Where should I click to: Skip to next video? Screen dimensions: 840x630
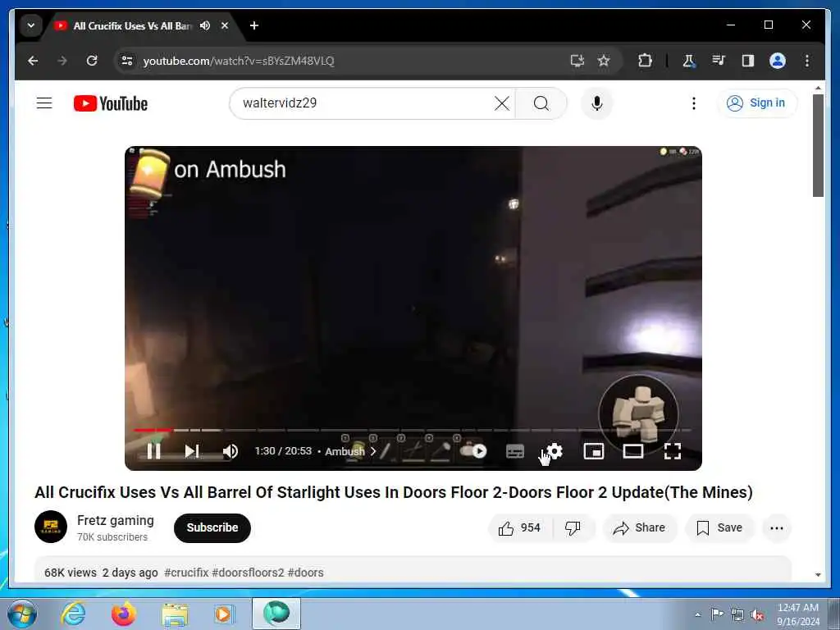coord(192,451)
